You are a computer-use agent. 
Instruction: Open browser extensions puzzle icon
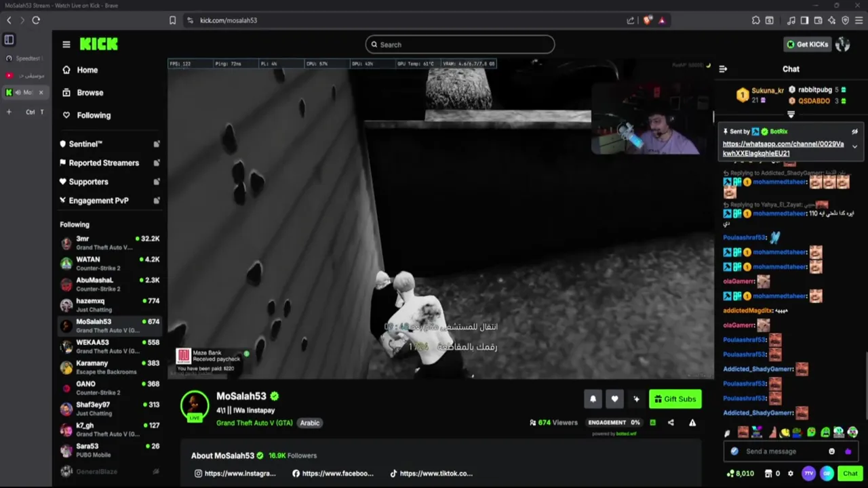click(755, 20)
